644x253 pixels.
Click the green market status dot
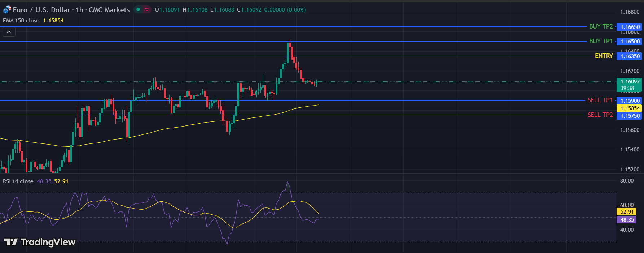click(x=138, y=10)
